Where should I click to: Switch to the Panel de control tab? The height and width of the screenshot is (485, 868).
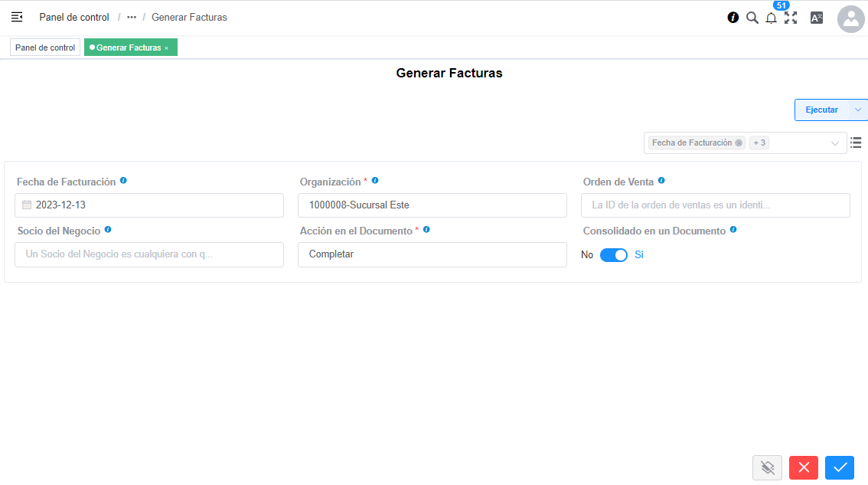(x=45, y=48)
